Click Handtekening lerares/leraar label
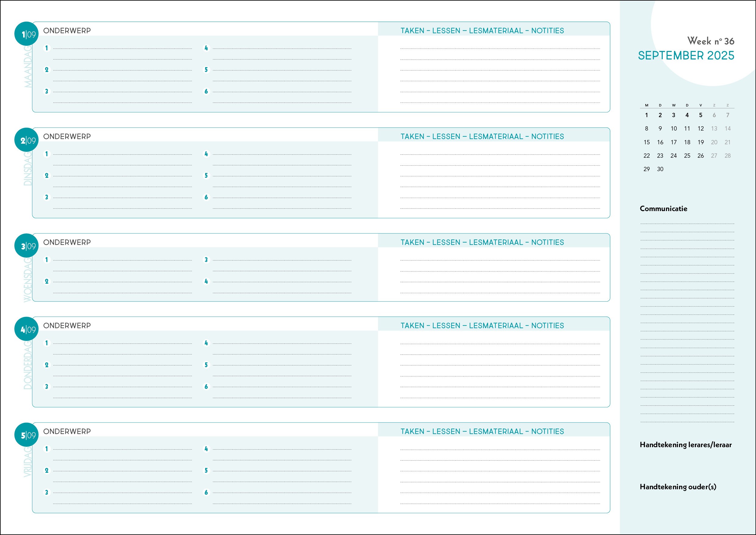 (x=686, y=445)
